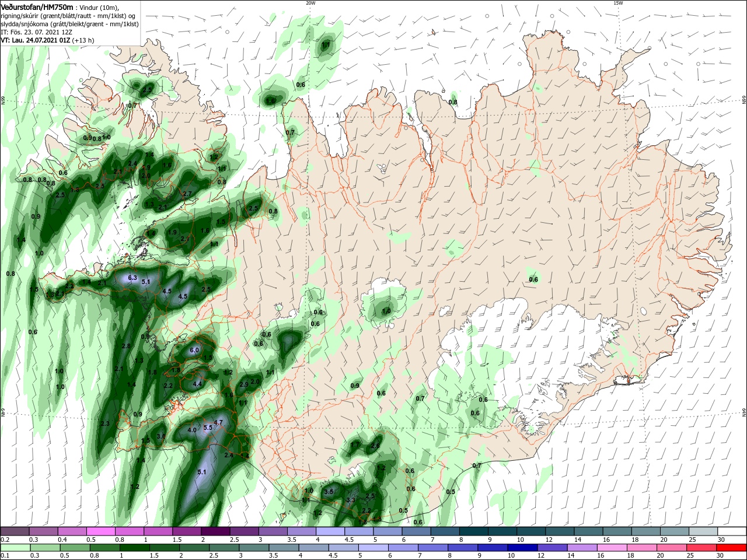
Task: Click the 3.3 precipitation value on the map
Action: [351, 500]
